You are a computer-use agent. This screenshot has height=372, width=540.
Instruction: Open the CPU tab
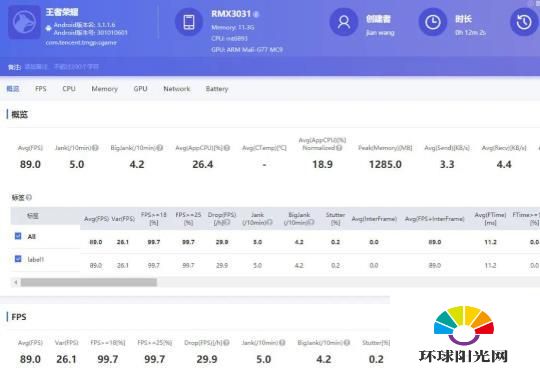[x=69, y=89]
